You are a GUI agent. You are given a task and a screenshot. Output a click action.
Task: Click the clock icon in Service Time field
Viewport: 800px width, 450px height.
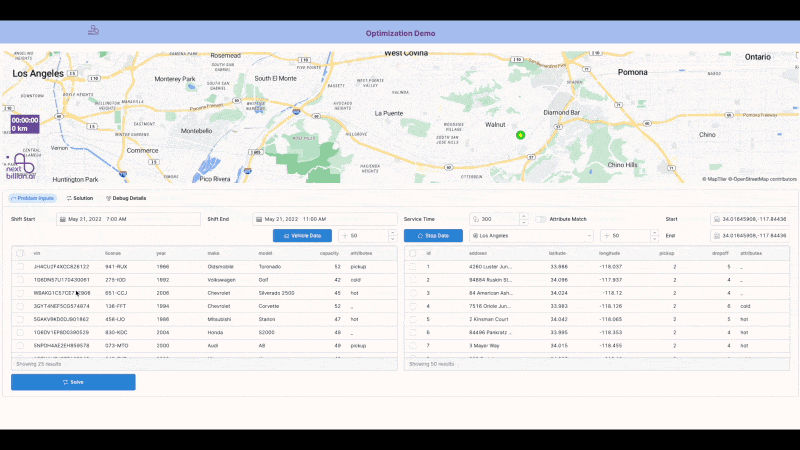coord(476,219)
